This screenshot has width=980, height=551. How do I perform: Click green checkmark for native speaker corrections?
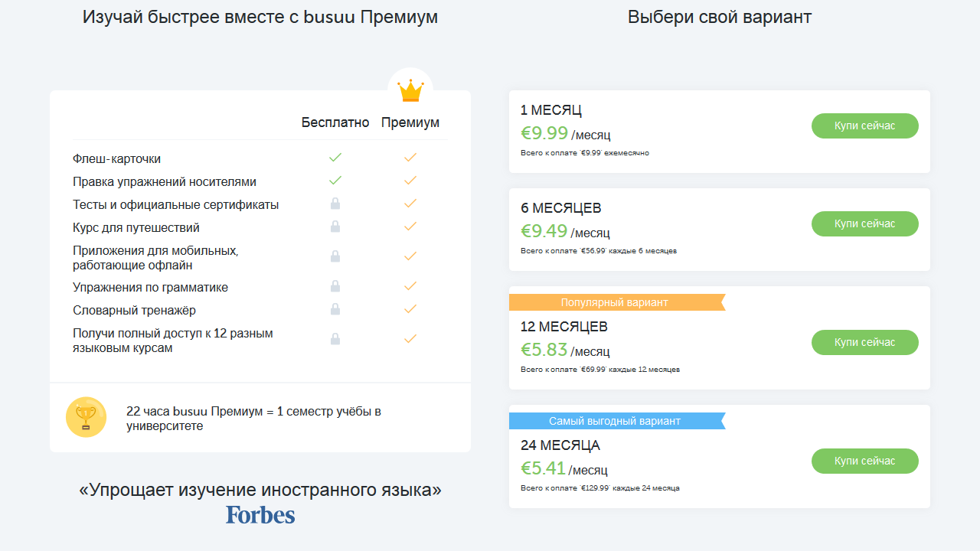(335, 181)
